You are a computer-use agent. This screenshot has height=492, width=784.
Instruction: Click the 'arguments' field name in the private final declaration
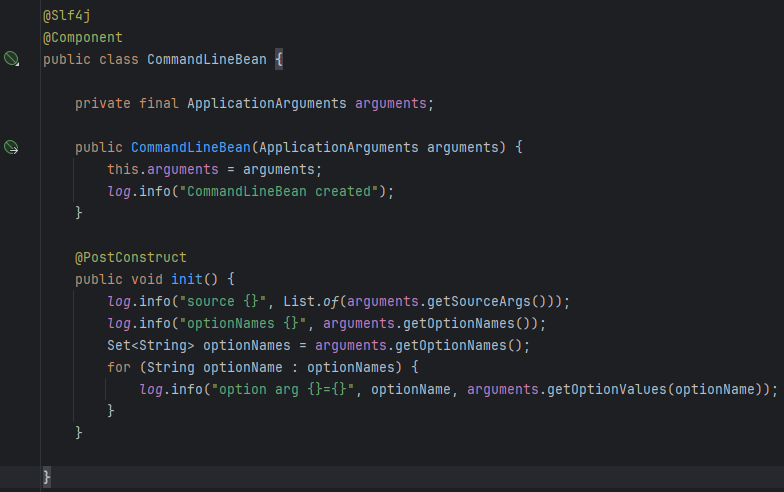390,104
